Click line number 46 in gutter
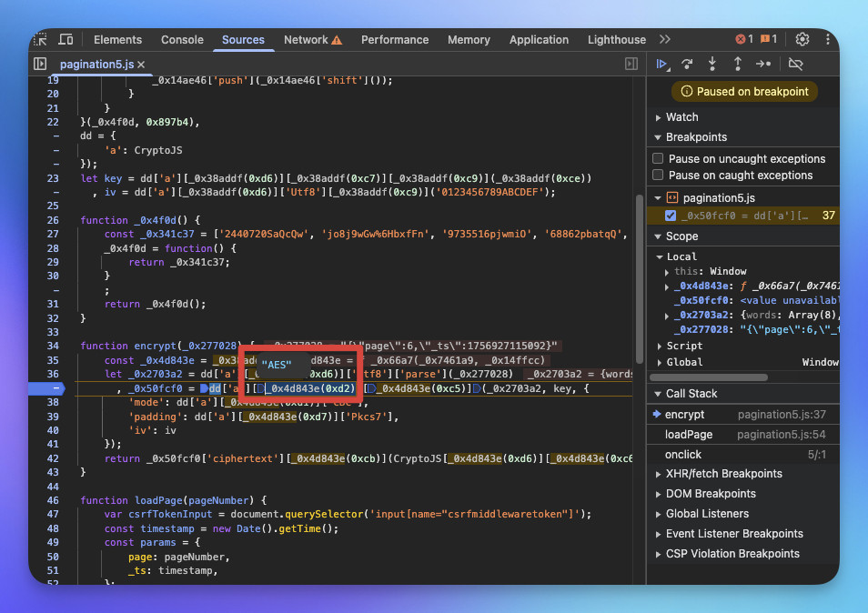This screenshot has width=868, height=613. (53, 500)
